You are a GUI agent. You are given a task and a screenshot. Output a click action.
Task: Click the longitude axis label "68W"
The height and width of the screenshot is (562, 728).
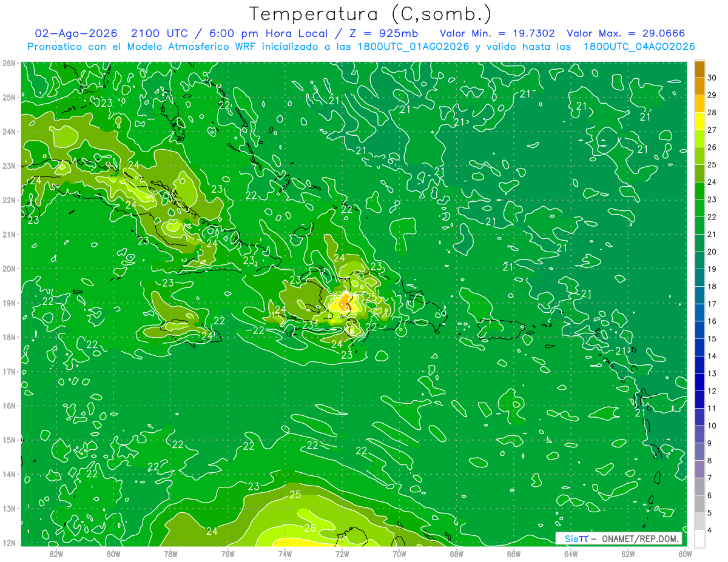[456, 553]
